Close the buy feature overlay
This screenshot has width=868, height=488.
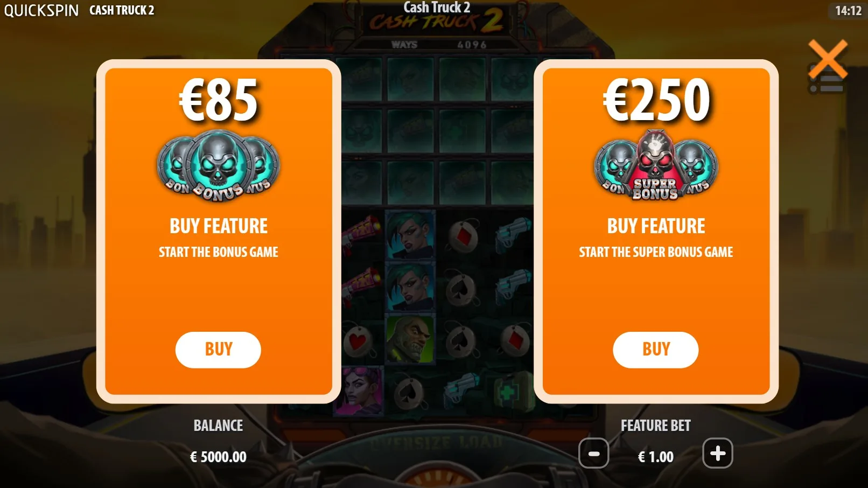click(828, 59)
